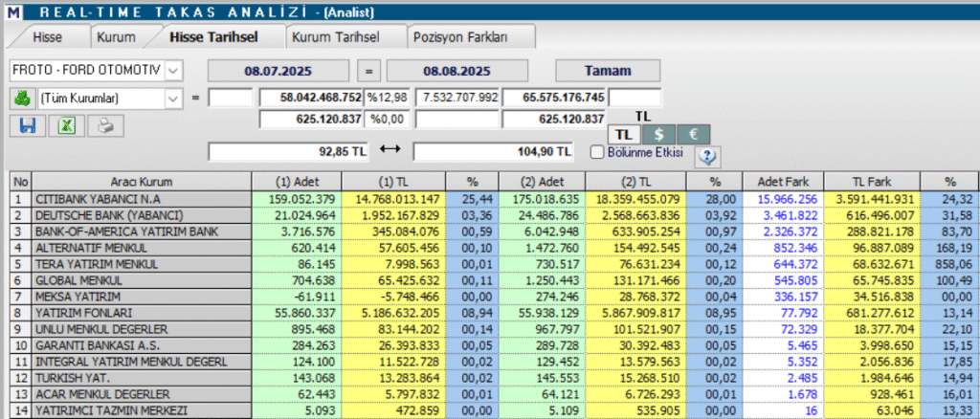Click Adet Fark value 15.966.256

click(783, 199)
